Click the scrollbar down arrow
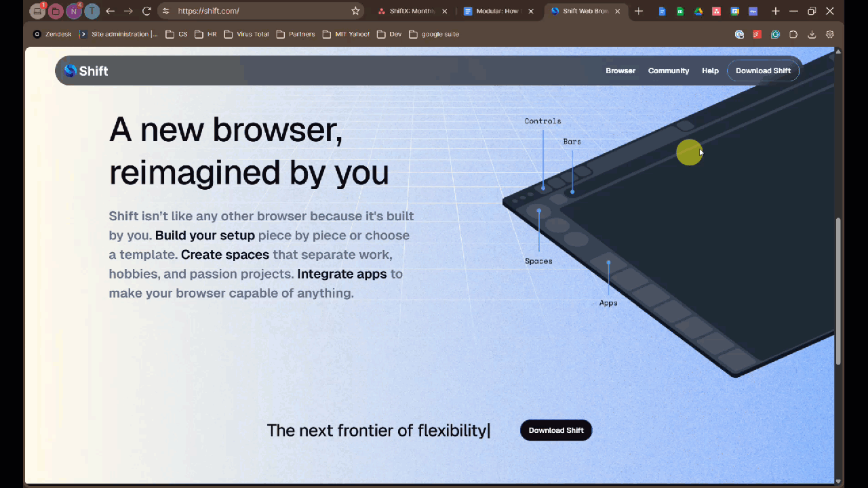Screen dimensions: 868x488 (838, 481)
